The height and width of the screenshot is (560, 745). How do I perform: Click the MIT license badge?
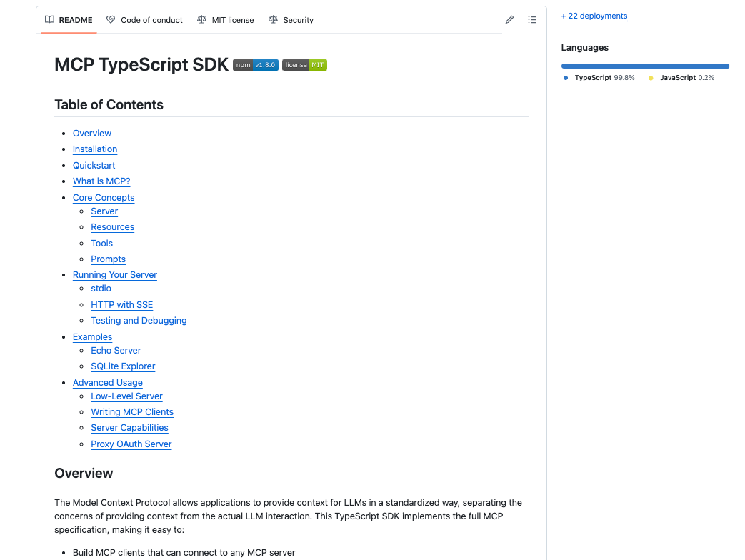click(304, 64)
